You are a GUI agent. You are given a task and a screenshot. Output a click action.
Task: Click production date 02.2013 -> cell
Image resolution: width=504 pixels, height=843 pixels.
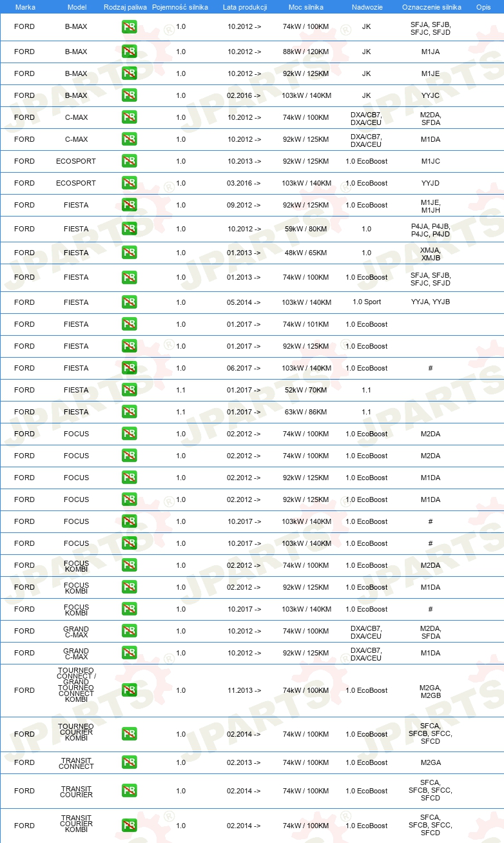(x=244, y=762)
